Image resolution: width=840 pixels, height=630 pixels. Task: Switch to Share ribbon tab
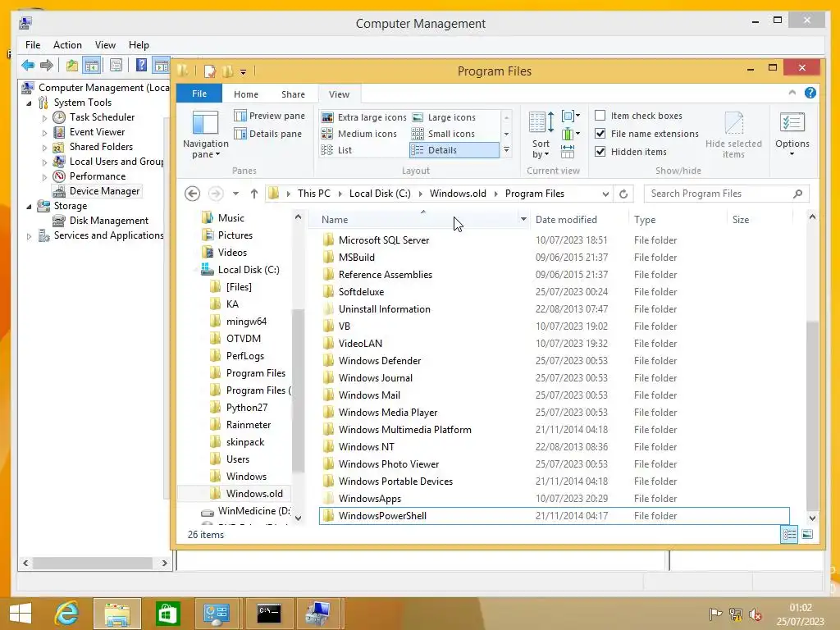point(293,94)
